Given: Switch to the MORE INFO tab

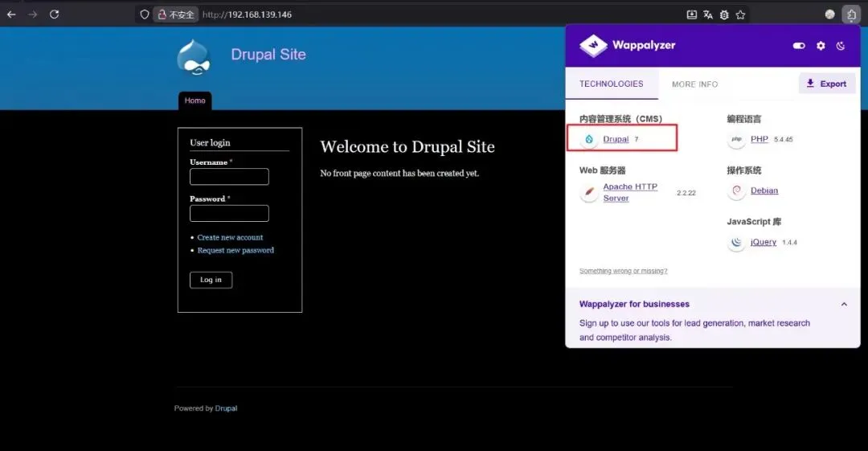Looking at the screenshot, I should coord(694,84).
